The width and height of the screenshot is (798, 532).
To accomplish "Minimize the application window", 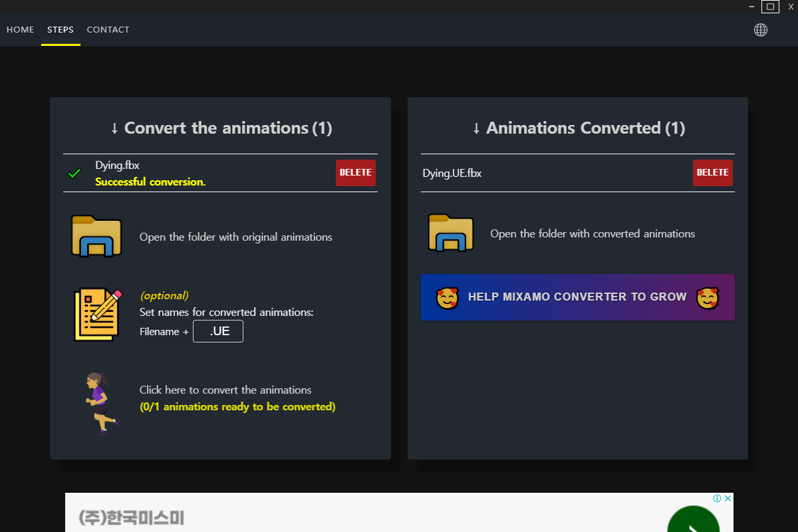I will pos(751,7).
